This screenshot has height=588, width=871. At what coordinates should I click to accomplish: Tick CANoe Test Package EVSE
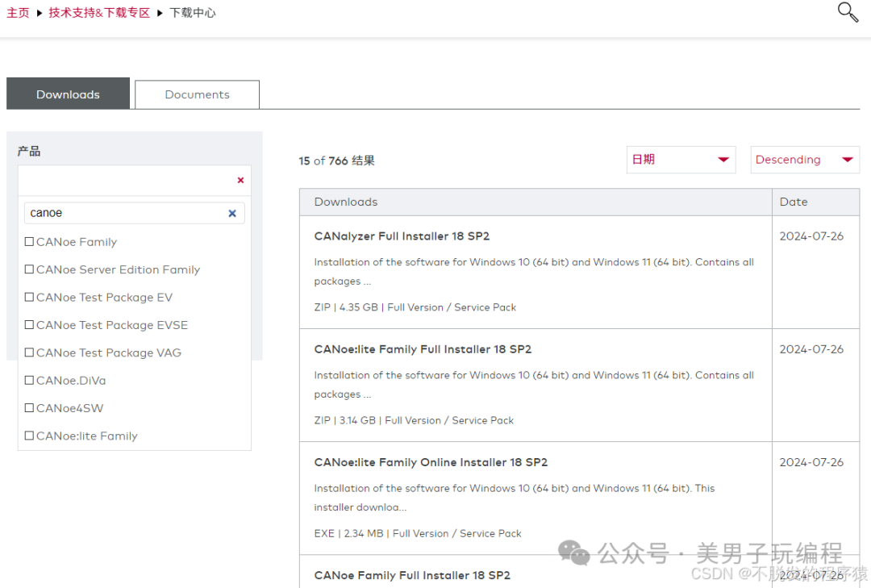pos(30,325)
